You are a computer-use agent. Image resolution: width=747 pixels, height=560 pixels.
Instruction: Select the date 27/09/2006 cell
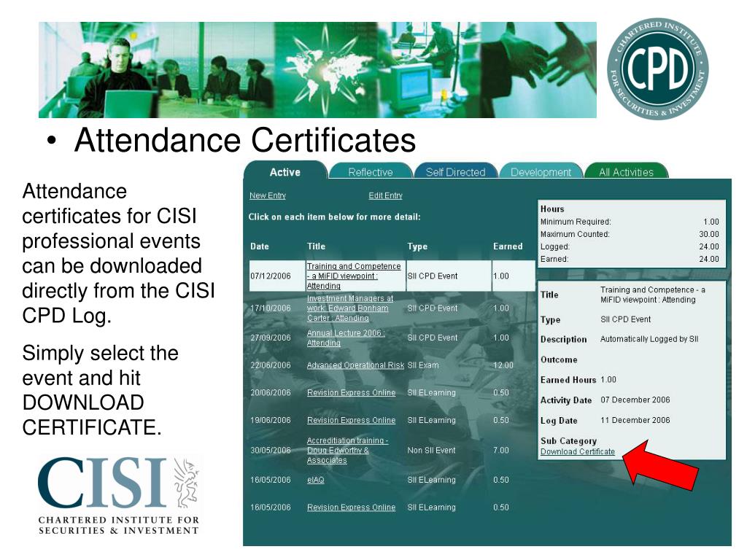270,338
